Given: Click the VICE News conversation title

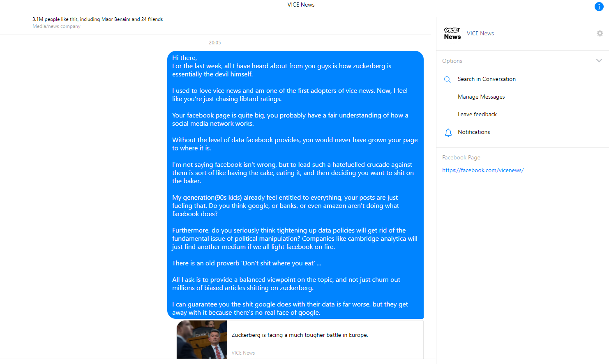Looking at the screenshot, I should pyautogui.click(x=301, y=5).
